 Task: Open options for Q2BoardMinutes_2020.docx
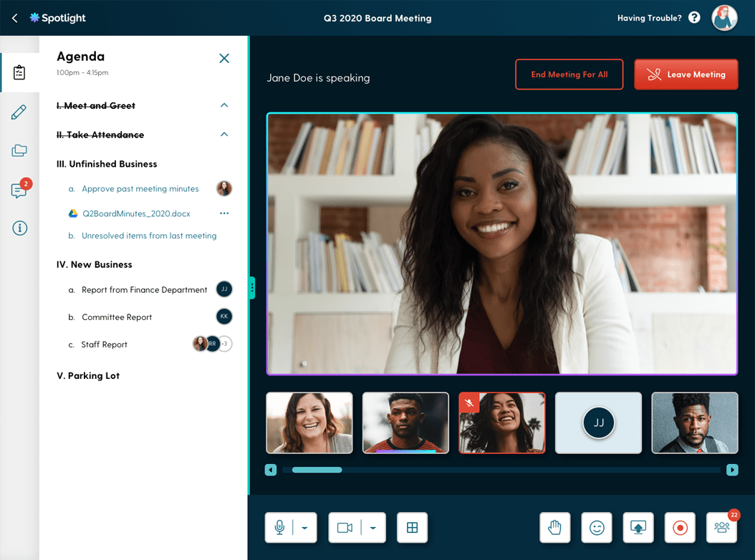(x=224, y=213)
